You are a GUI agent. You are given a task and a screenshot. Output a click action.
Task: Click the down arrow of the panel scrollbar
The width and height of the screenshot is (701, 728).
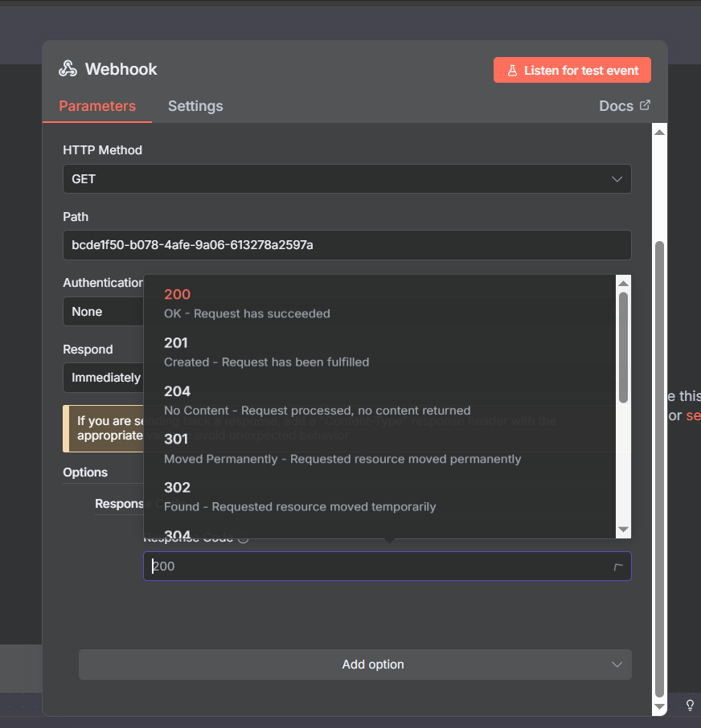[659, 706]
